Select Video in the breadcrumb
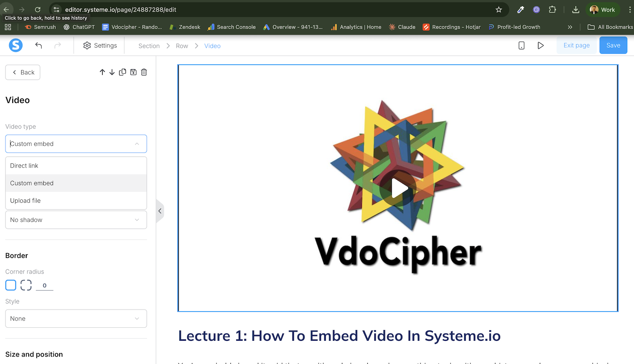 point(212,46)
